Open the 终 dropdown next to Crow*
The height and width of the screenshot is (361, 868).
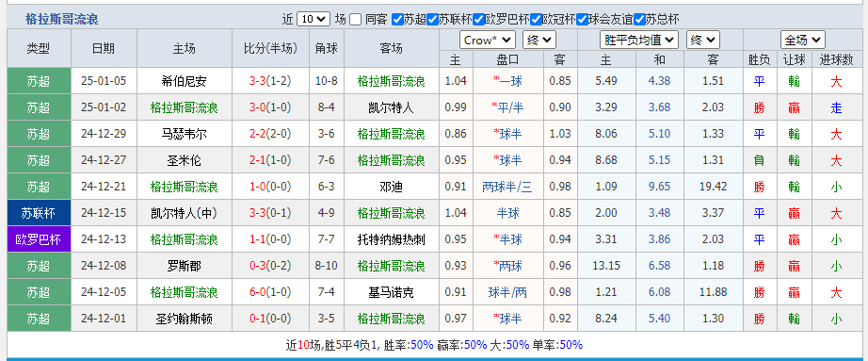[x=539, y=40]
